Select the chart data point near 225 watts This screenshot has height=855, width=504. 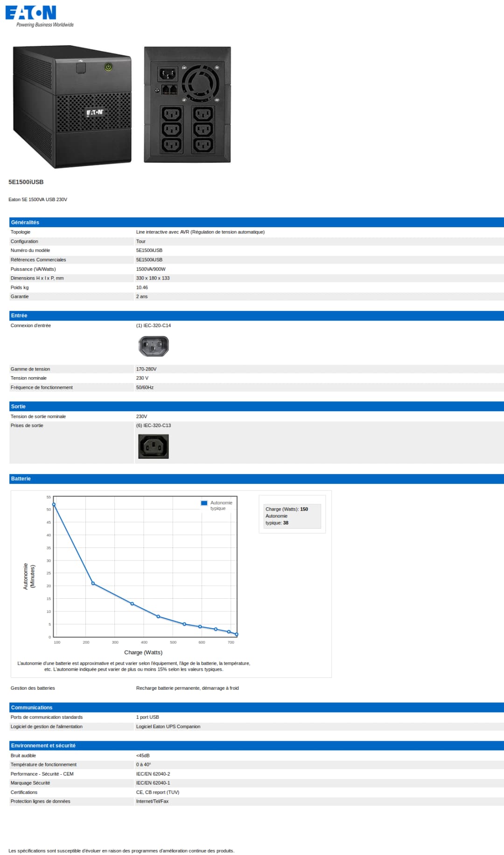click(93, 583)
